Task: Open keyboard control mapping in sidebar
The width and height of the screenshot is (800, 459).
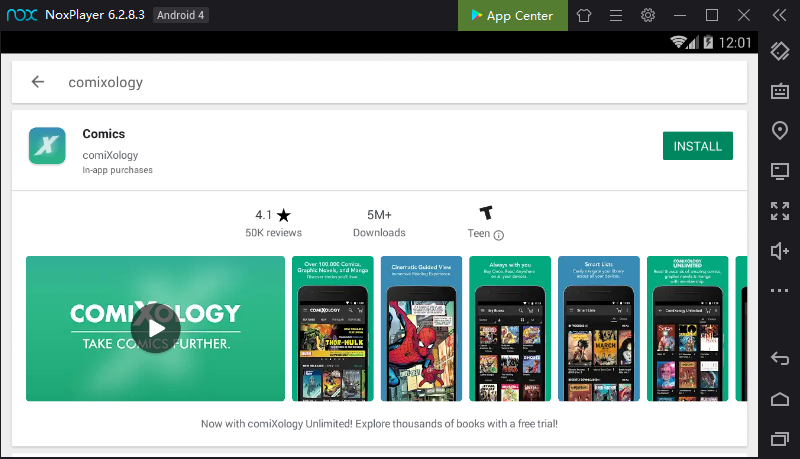Action: [x=780, y=91]
